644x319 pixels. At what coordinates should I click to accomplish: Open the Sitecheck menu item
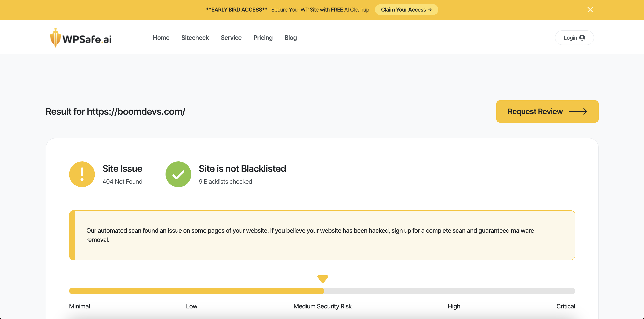tap(195, 37)
